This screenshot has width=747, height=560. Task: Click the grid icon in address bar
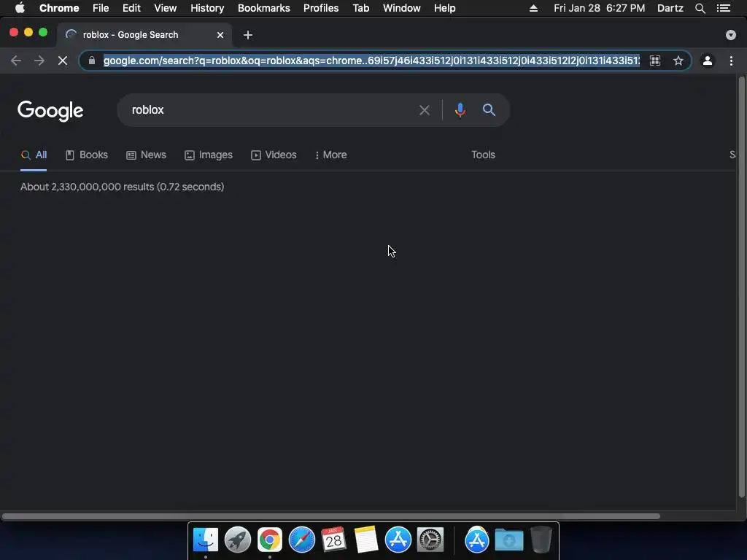click(655, 61)
